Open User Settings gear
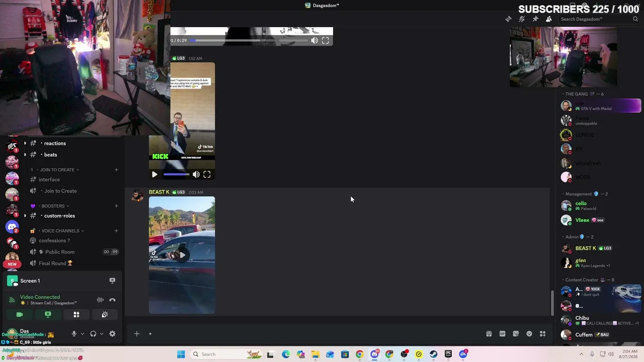The height and width of the screenshot is (362, 644). [x=112, y=334]
